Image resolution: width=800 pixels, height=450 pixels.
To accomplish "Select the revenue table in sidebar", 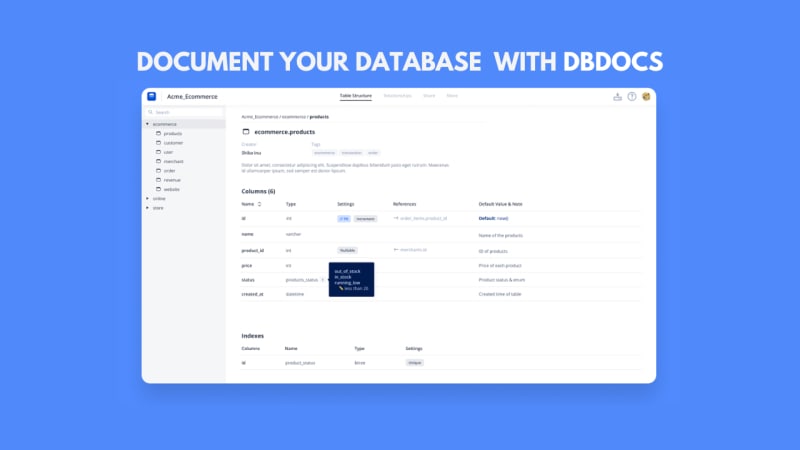I will (172, 180).
